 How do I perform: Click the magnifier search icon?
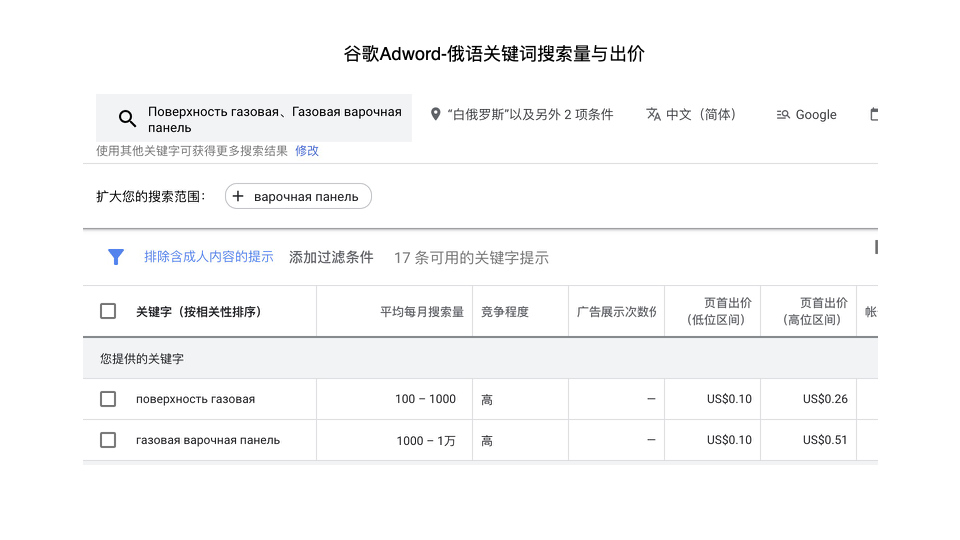click(x=127, y=118)
